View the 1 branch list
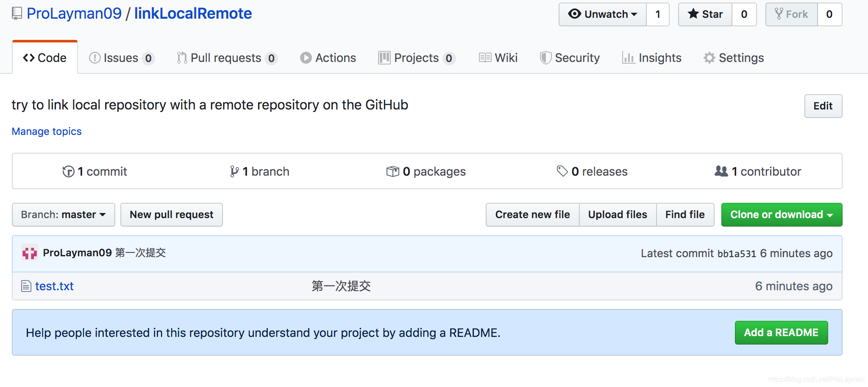Image resolution: width=868 pixels, height=387 pixels. click(259, 171)
